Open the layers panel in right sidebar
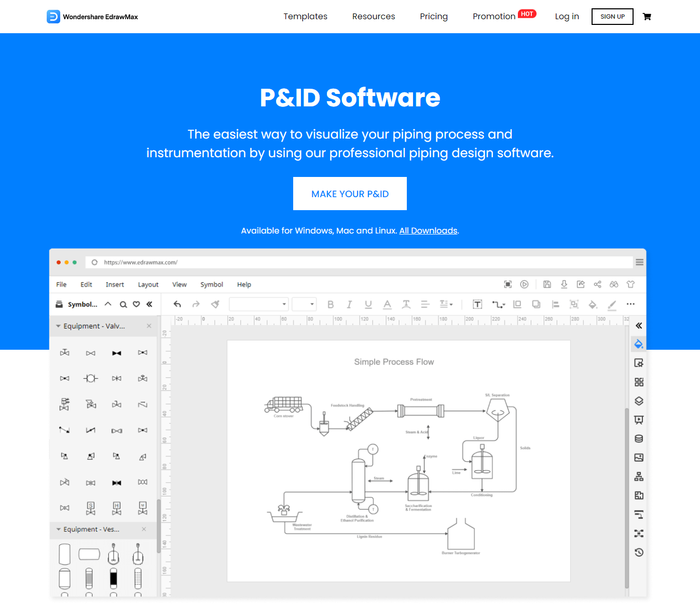 point(639,401)
